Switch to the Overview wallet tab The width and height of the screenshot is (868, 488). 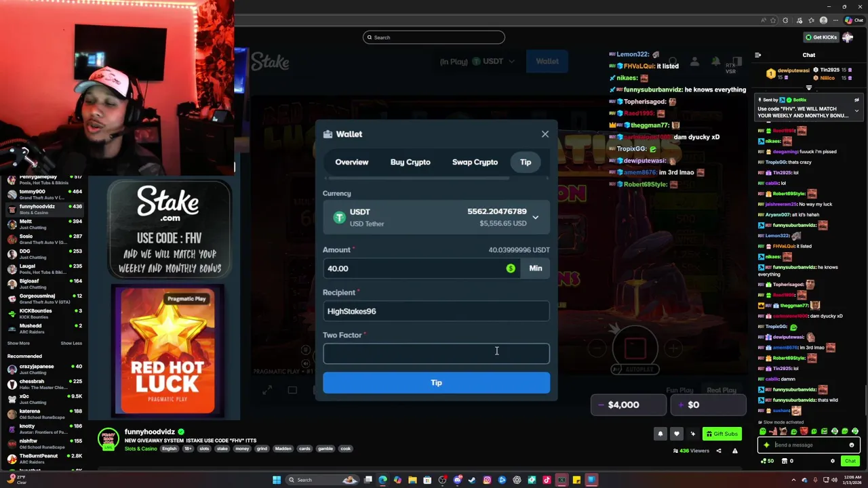click(x=351, y=162)
